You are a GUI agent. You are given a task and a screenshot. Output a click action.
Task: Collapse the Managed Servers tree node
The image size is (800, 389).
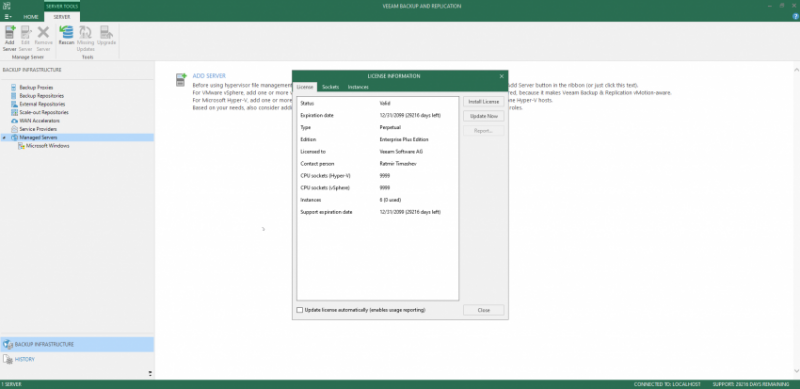pyautogui.click(x=5, y=138)
